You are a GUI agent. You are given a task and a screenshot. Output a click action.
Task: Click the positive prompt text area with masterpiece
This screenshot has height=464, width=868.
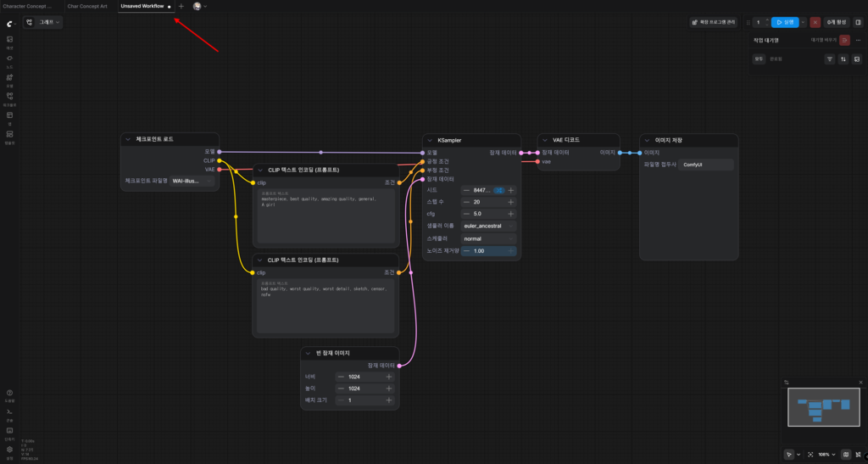click(326, 216)
